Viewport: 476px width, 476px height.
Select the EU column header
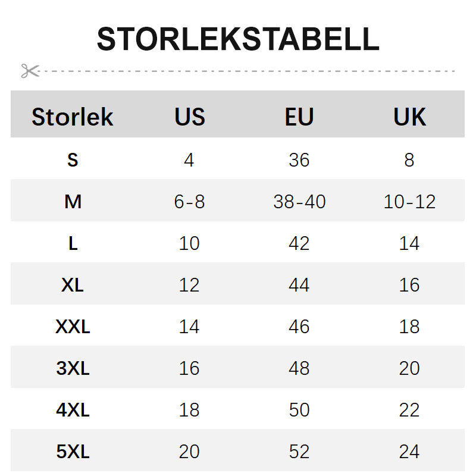(x=299, y=117)
